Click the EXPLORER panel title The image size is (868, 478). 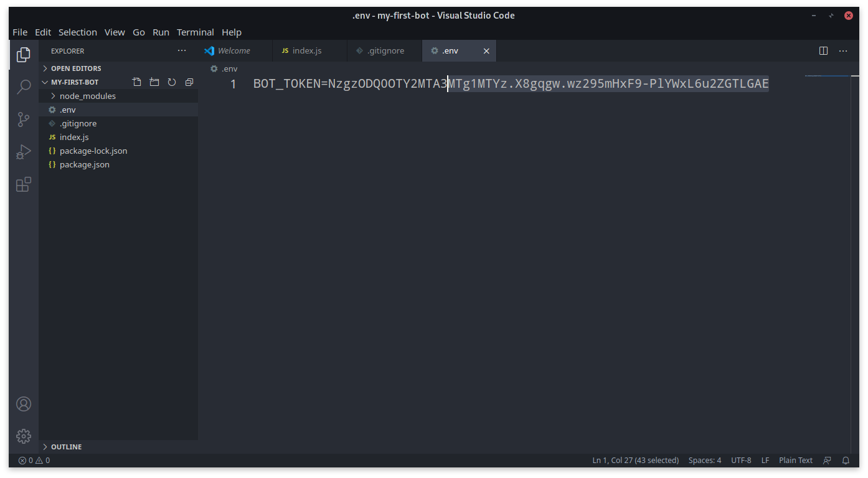(x=68, y=51)
